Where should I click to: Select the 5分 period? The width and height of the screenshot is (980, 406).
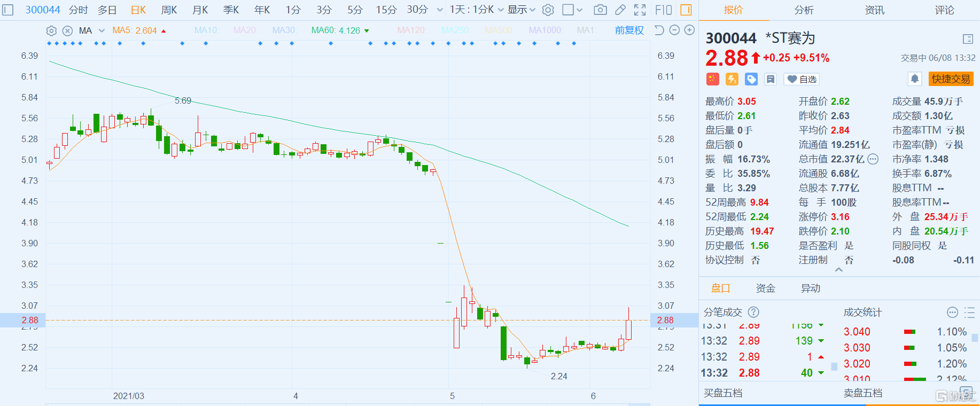click(355, 10)
